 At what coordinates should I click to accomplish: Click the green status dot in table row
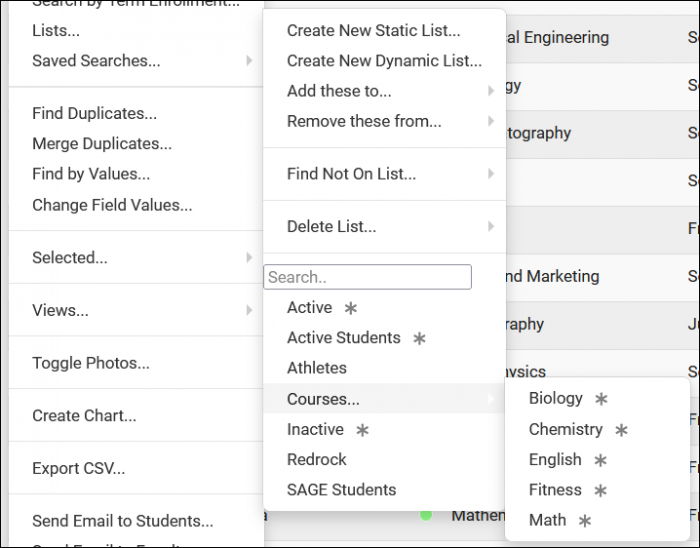coord(426,516)
